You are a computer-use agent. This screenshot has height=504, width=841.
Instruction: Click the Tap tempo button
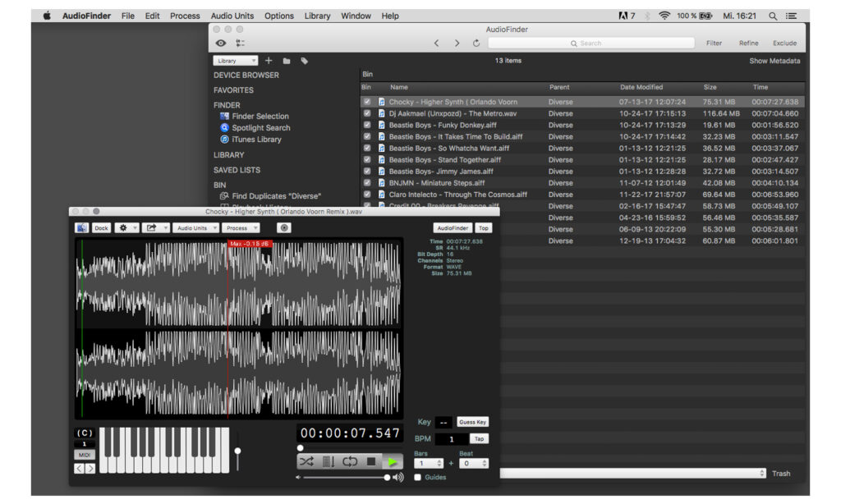pyautogui.click(x=479, y=438)
